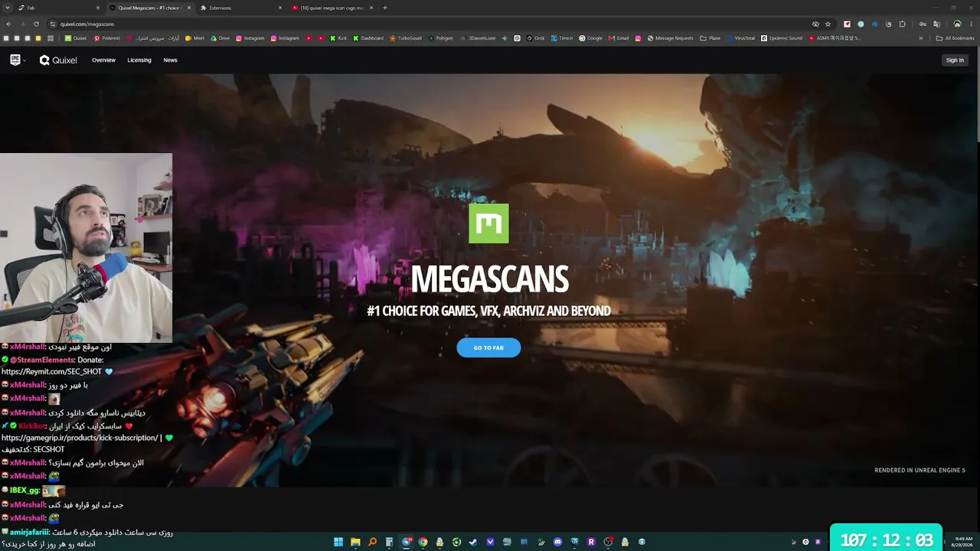Screen dimensions: 980x551
Task: Close the Fab tab
Action: click(98, 8)
